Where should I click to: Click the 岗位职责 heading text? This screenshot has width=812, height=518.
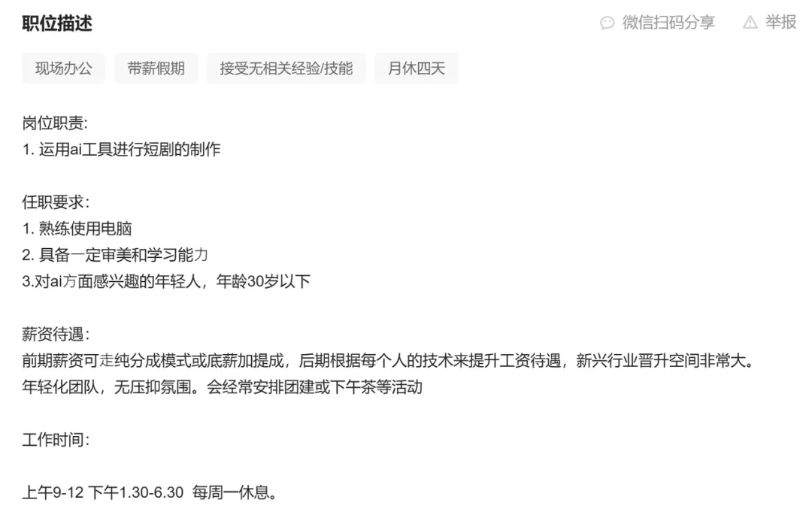pos(55,123)
